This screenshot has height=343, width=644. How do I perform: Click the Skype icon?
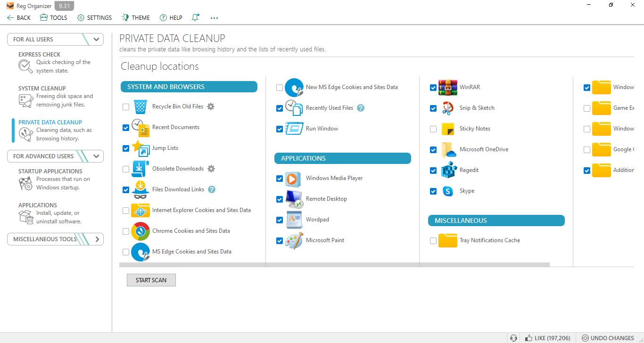pyautogui.click(x=448, y=191)
